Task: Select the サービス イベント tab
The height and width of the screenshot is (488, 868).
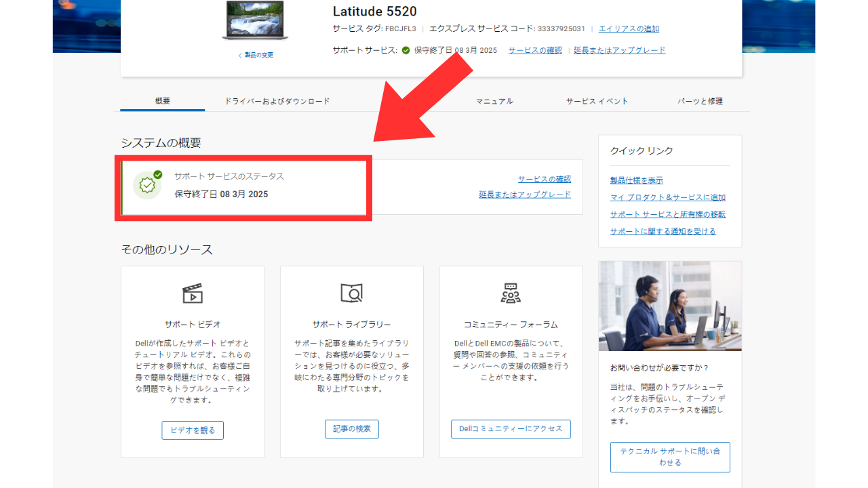Action: (x=597, y=101)
